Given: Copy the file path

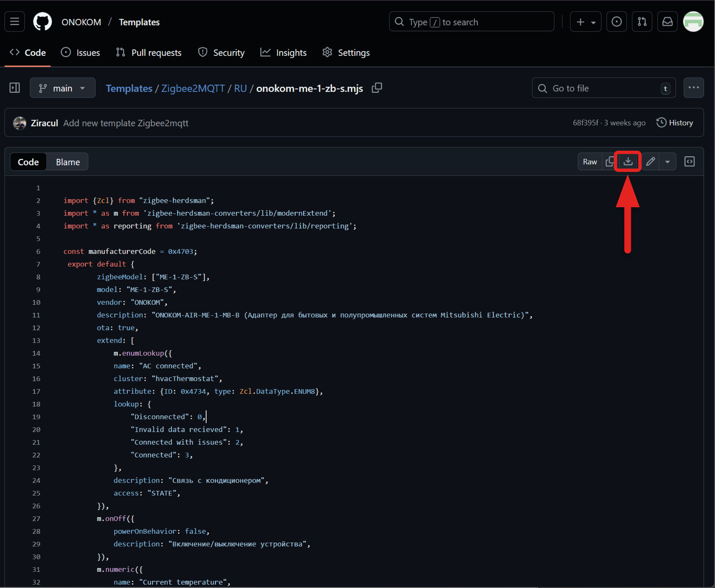Looking at the screenshot, I should tap(377, 88).
